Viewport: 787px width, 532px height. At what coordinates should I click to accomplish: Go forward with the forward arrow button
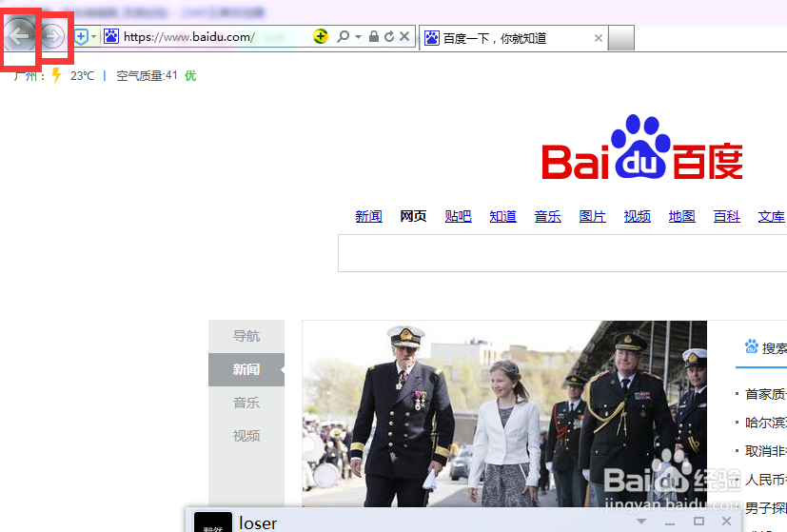coord(52,36)
